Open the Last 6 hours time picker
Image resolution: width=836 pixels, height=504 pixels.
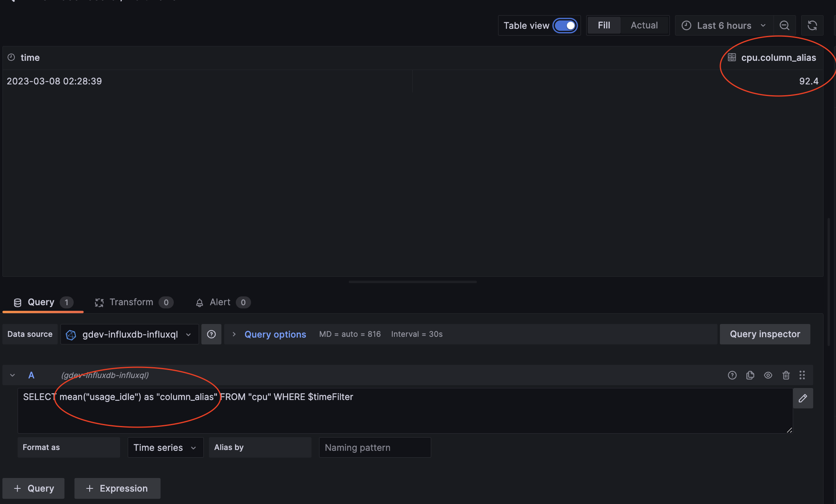pyautogui.click(x=723, y=25)
